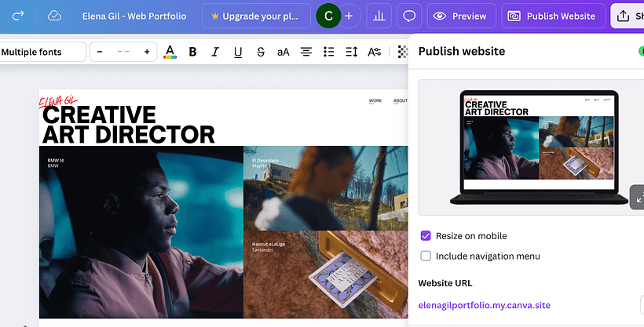Toggle strikethrough formatting
The width and height of the screenshot is (644, 327).
click(261, 52)
